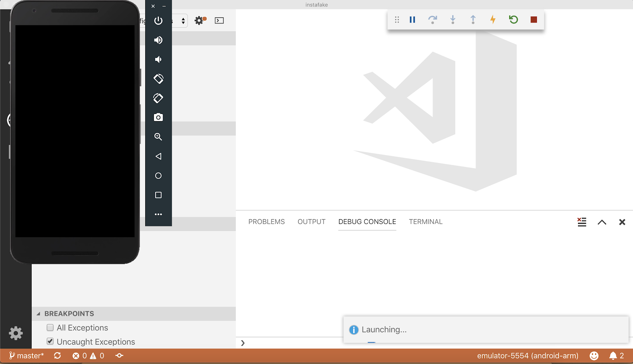Open the Manage gear in activity bar

click(16, 333)
